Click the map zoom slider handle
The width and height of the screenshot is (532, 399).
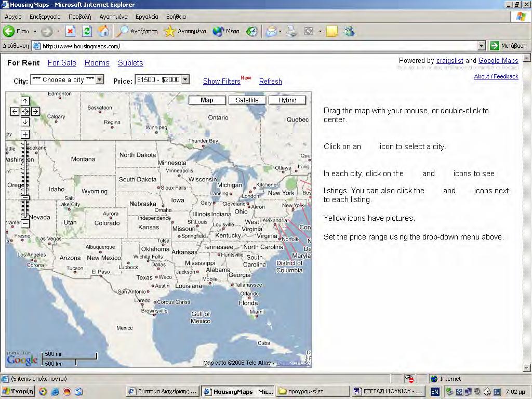[25, 197]
